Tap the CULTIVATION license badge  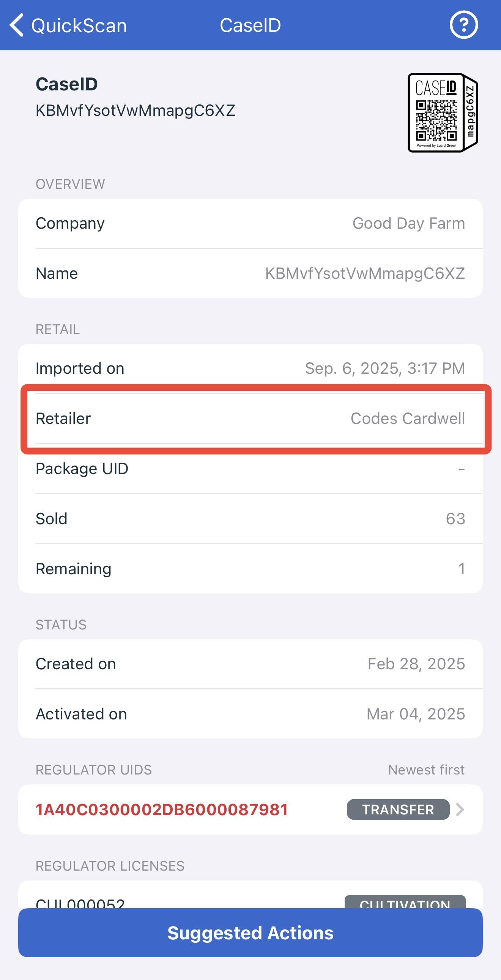click(405, 903)
